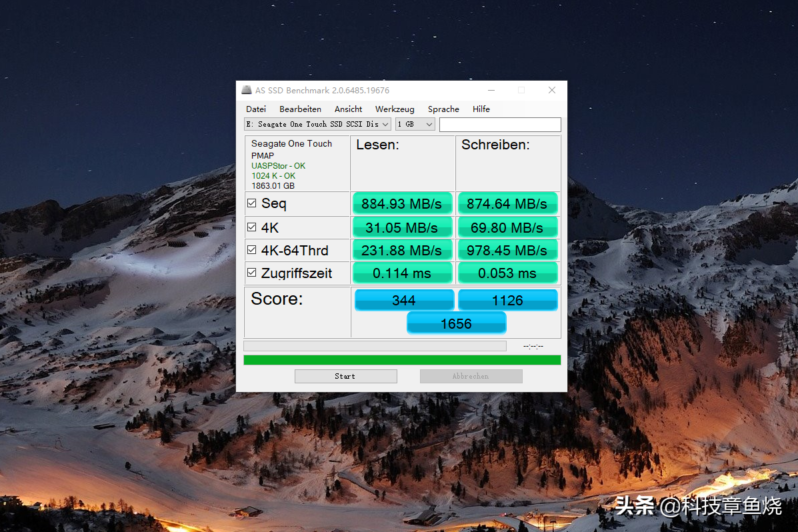Click the empty text field beside size dropdown
798x532 pixels.
(x=500, y=124)
